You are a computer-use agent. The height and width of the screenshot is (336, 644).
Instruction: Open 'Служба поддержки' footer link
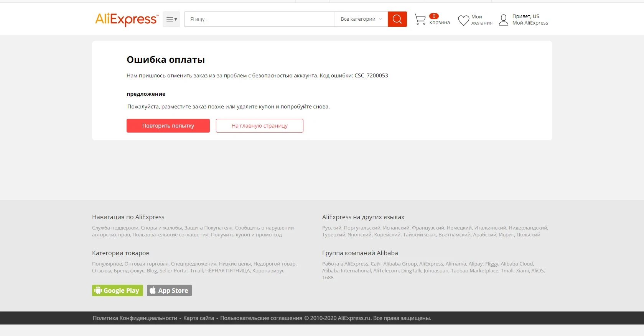pos(115,228)
